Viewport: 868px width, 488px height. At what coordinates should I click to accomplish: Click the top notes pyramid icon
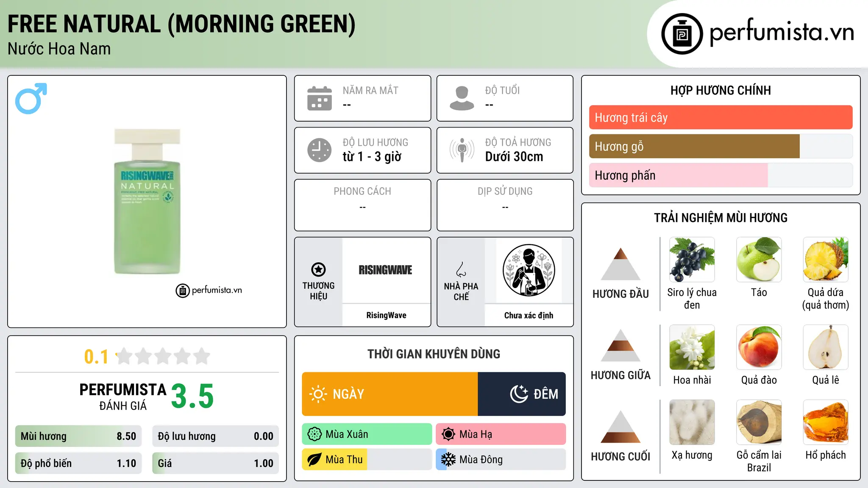620,264
